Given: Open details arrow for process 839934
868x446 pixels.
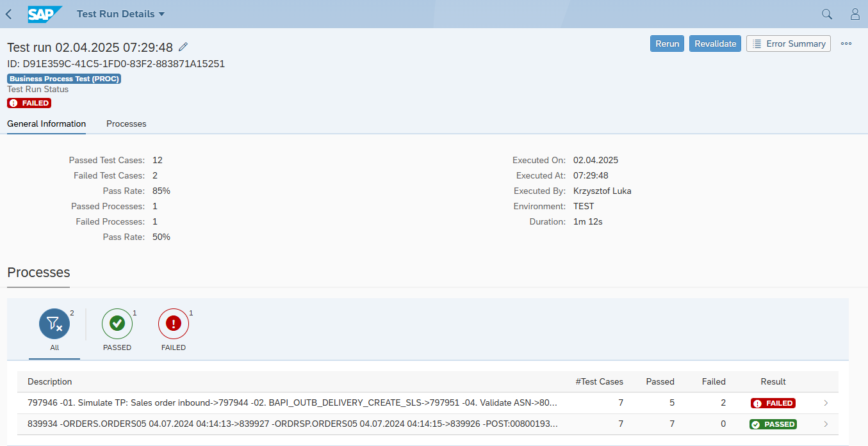Looking at the screenshot, I should pyautogui.click(x=826, y=424).
